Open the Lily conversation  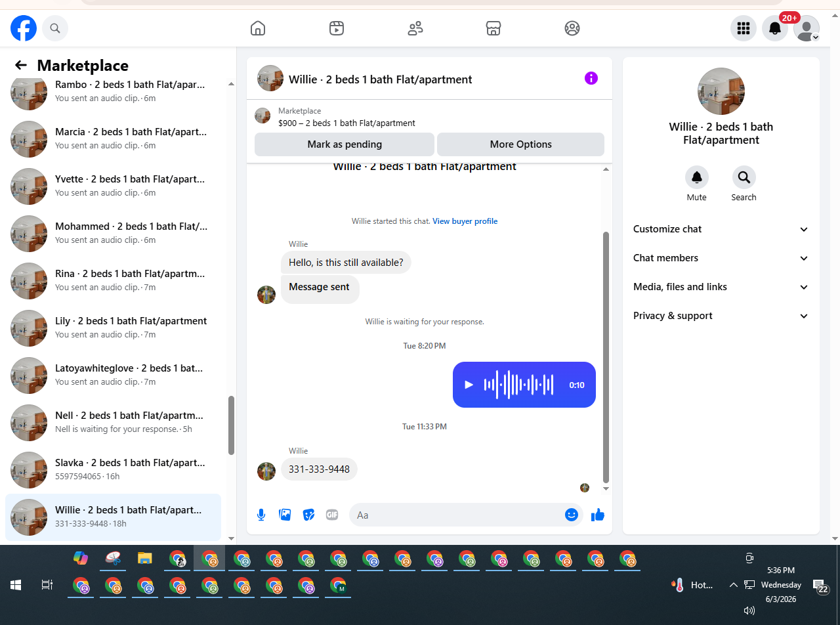113,328
